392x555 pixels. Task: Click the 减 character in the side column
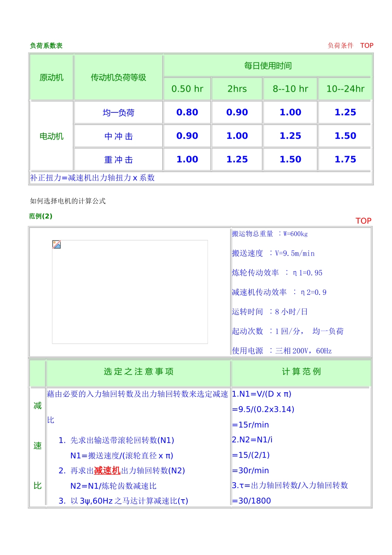tap(38, 406)
